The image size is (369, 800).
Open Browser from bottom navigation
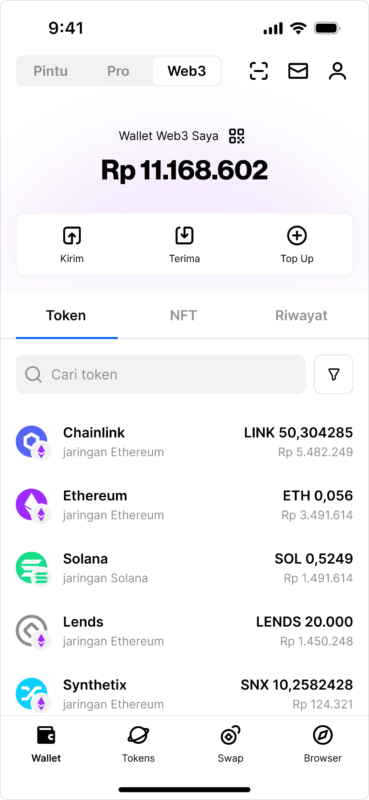coord(323,744)
